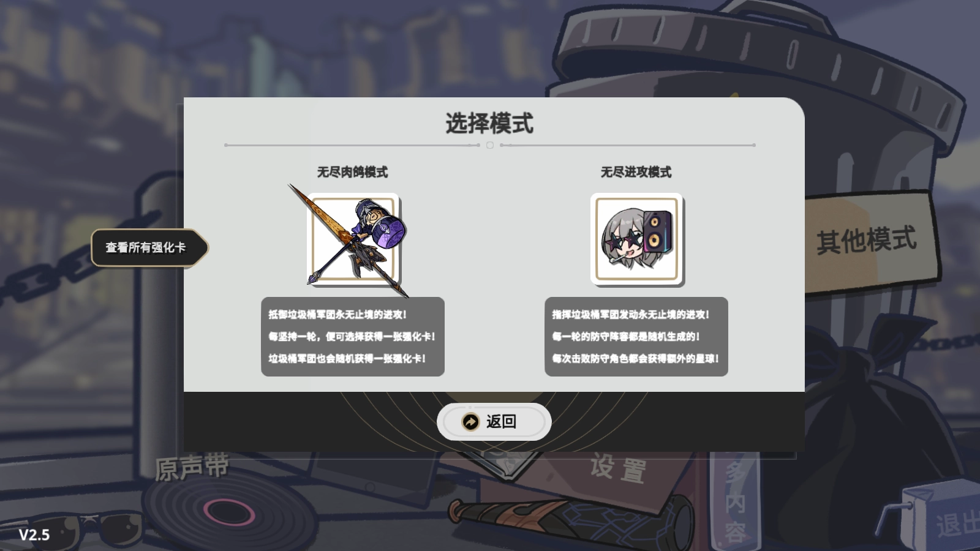Click the 原声带 soundtrack label
The image size is (980, 551).
(x=192, y=468)
